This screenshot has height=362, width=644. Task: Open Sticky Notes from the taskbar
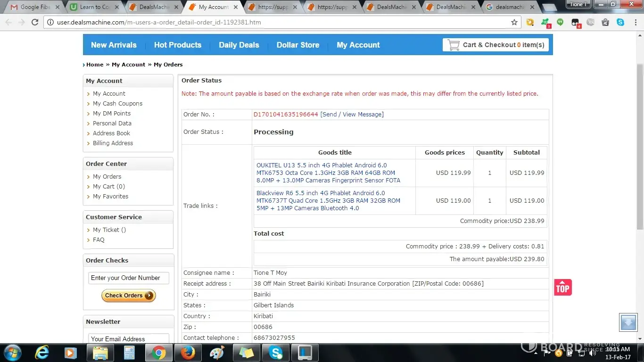point(246,353)
